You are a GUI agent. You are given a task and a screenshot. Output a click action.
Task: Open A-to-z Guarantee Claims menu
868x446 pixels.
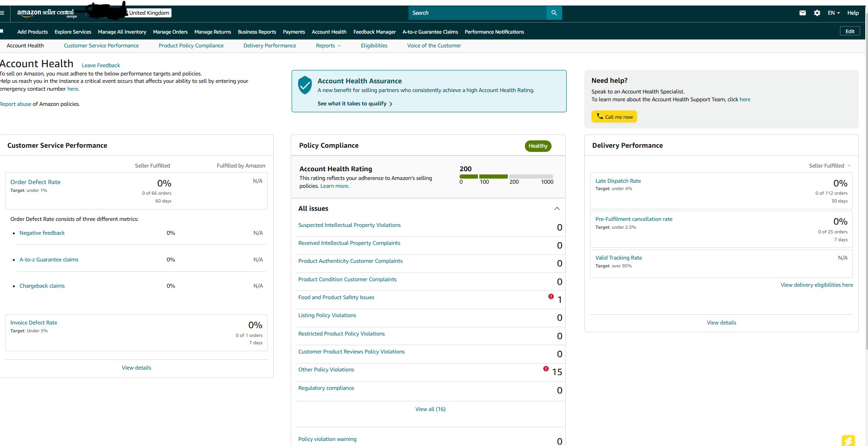click(430, 32)
